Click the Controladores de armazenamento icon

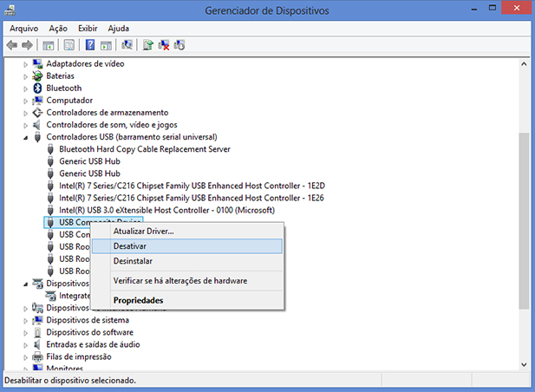pyautogui.click(x=37, y=113)
